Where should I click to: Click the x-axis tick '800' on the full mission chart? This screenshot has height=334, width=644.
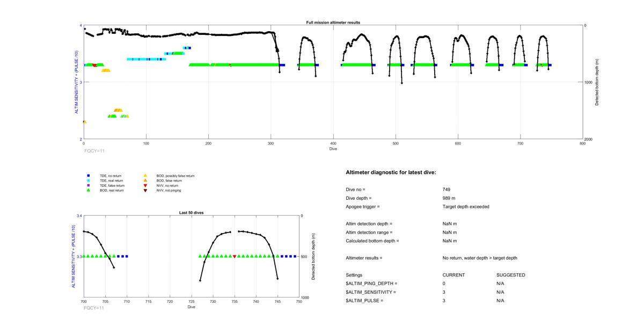pyautogui.click(x=582, y=143)
